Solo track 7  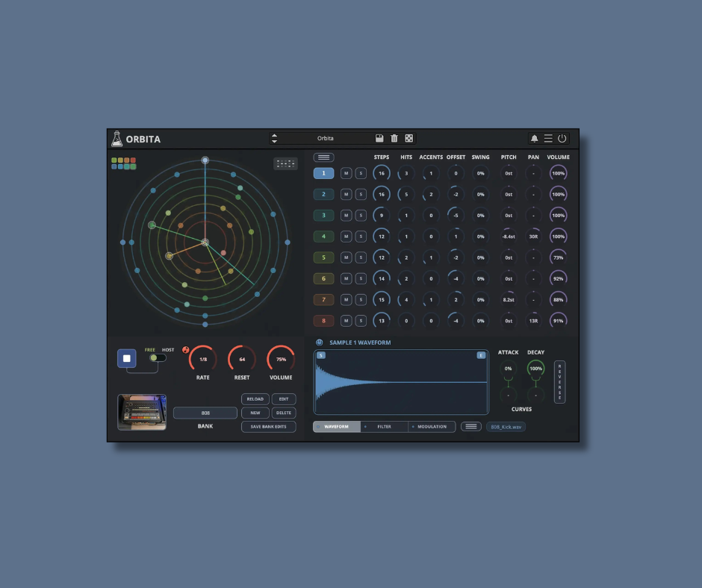(361, 299)
